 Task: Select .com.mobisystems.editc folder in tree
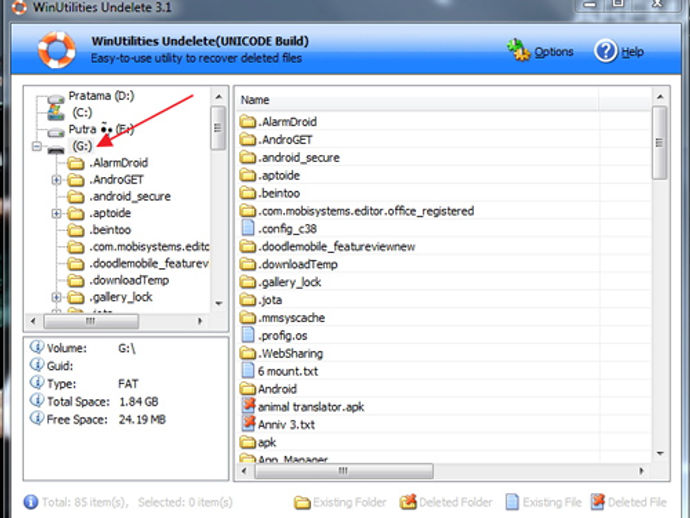[149, 246]
